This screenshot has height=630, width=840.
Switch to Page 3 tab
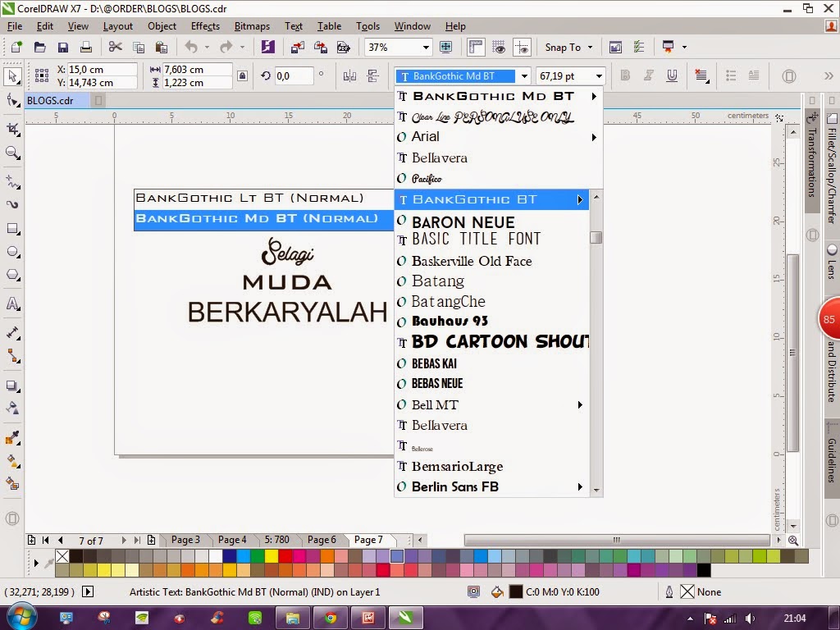point(185,540)
